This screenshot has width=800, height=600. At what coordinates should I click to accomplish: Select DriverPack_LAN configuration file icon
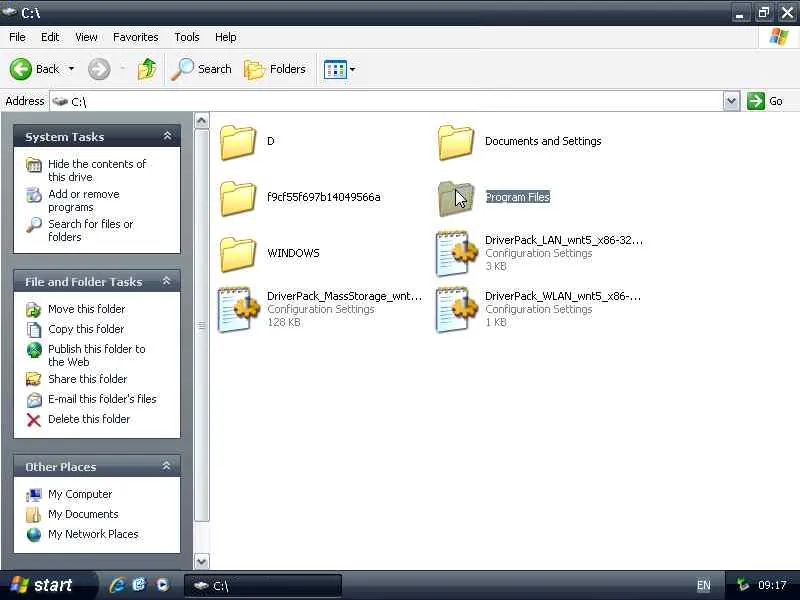coord(456,253)
